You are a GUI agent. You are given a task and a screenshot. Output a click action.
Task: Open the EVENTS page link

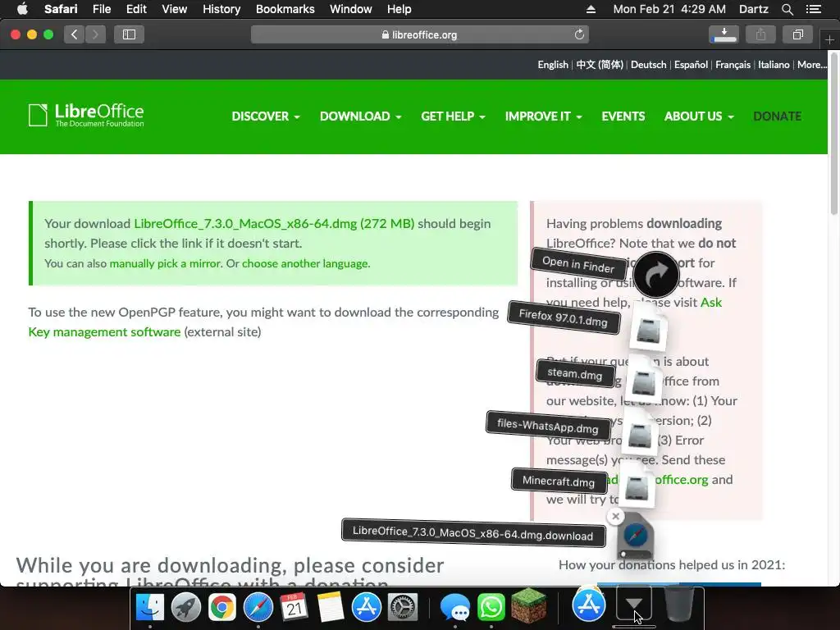coord(623,116)
